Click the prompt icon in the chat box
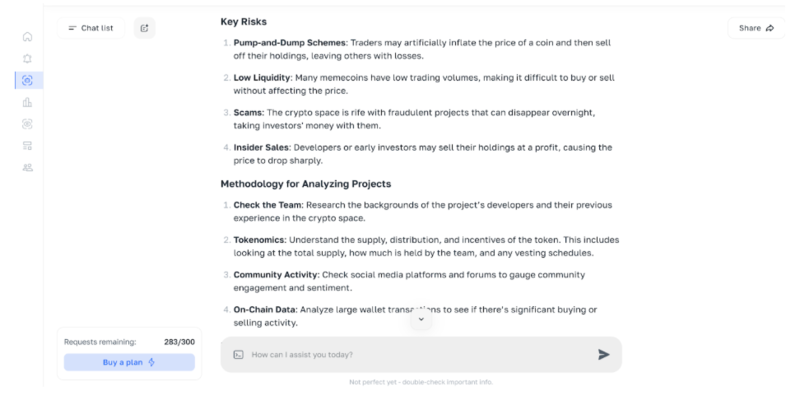Screen dimensions: 800x405 (x=238, y=354)
